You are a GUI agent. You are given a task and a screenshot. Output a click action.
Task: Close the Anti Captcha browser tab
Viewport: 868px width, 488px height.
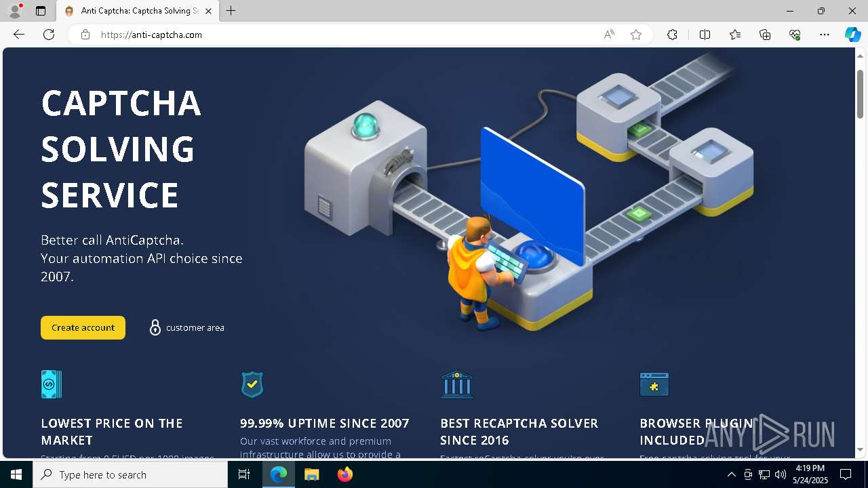[x=208, y=11]
